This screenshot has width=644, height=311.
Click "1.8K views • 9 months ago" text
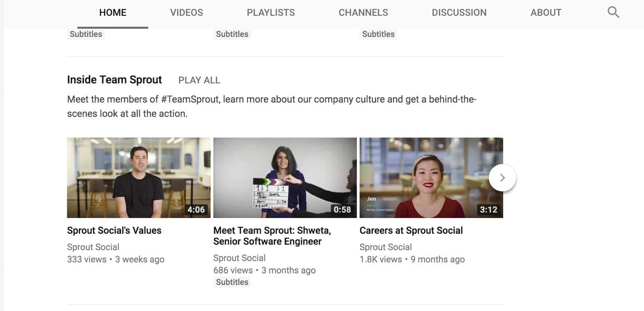point(412,260)
